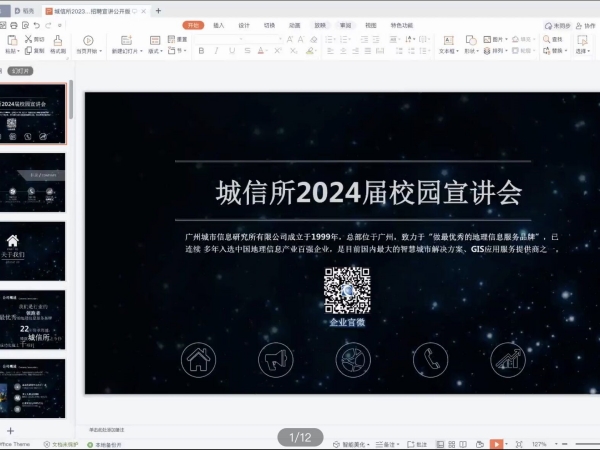The width and height of the screenshot is (600, 450).
Task: Click the Redo arrow
Action: tap(48, 25)
